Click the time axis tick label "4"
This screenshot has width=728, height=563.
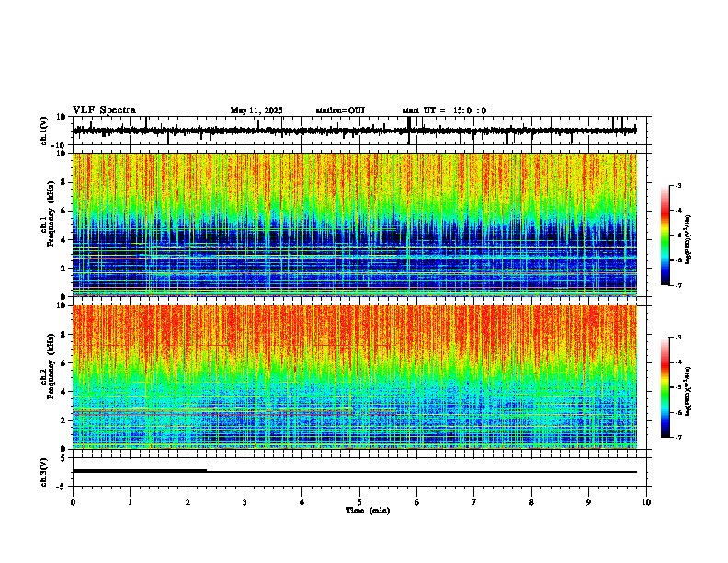301,502
